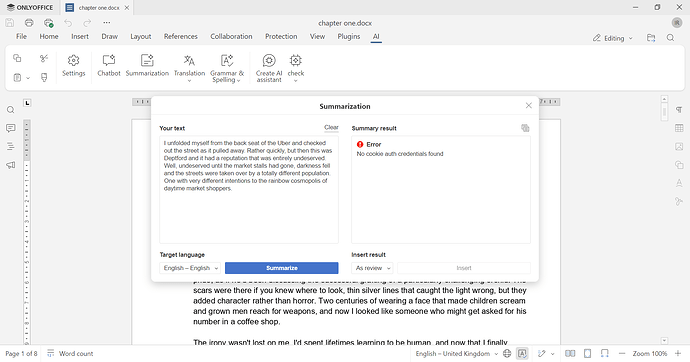Switch to the References tab
690x362 pixels.
coord(180,37)
